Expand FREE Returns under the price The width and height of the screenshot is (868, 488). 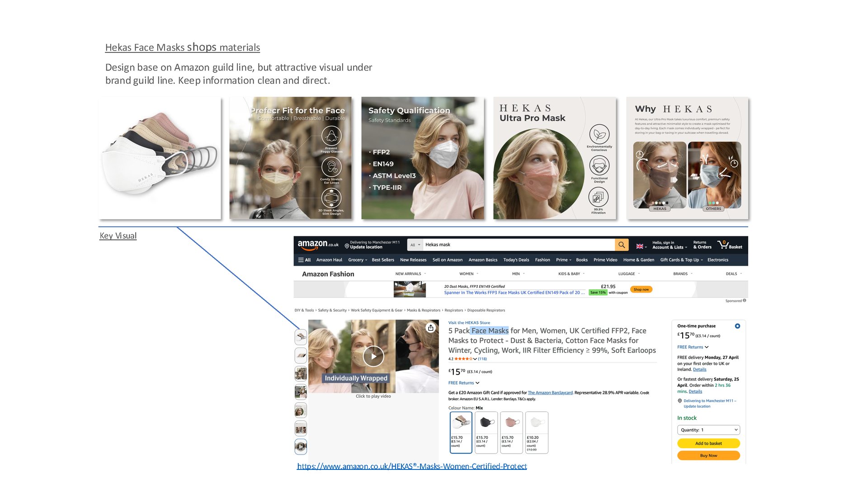[463, 383]
